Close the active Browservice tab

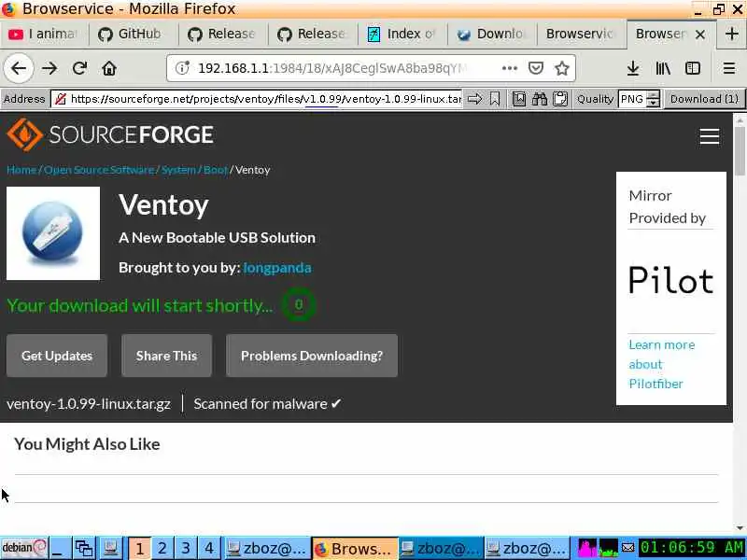click(699, 35)
